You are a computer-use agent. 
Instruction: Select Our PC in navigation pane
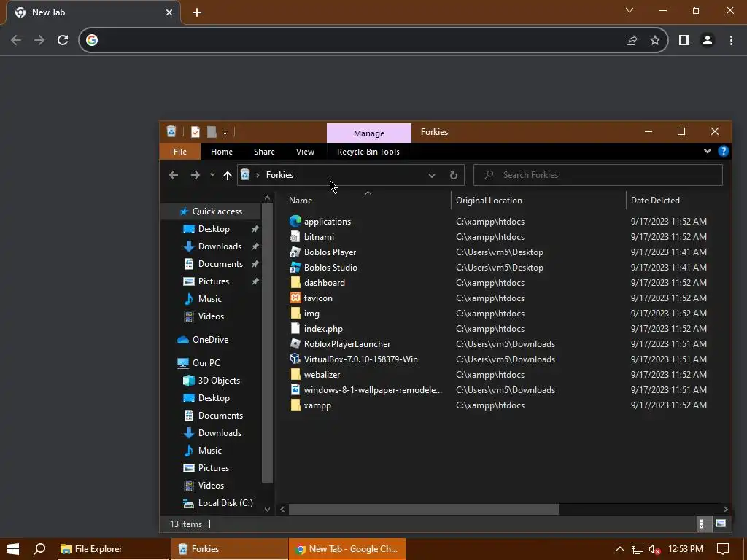(206, 363)
